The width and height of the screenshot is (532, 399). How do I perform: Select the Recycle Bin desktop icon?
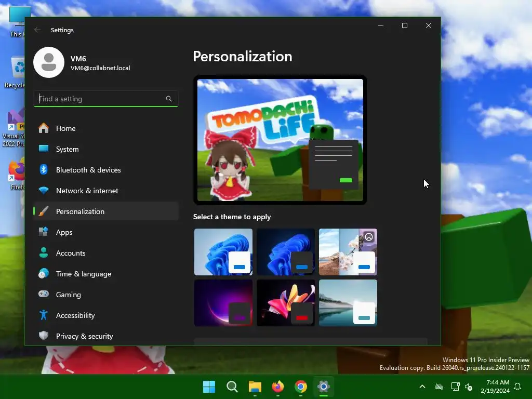[15, 73]
